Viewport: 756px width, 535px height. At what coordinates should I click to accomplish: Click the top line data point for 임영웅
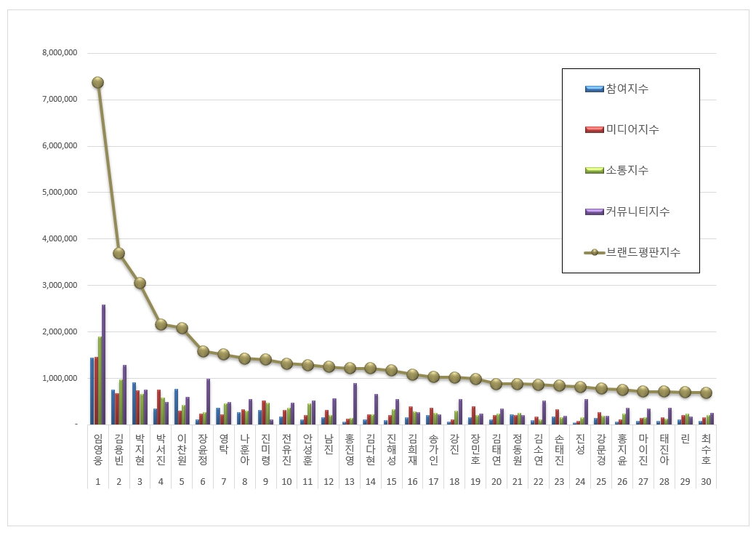(97, 82)
